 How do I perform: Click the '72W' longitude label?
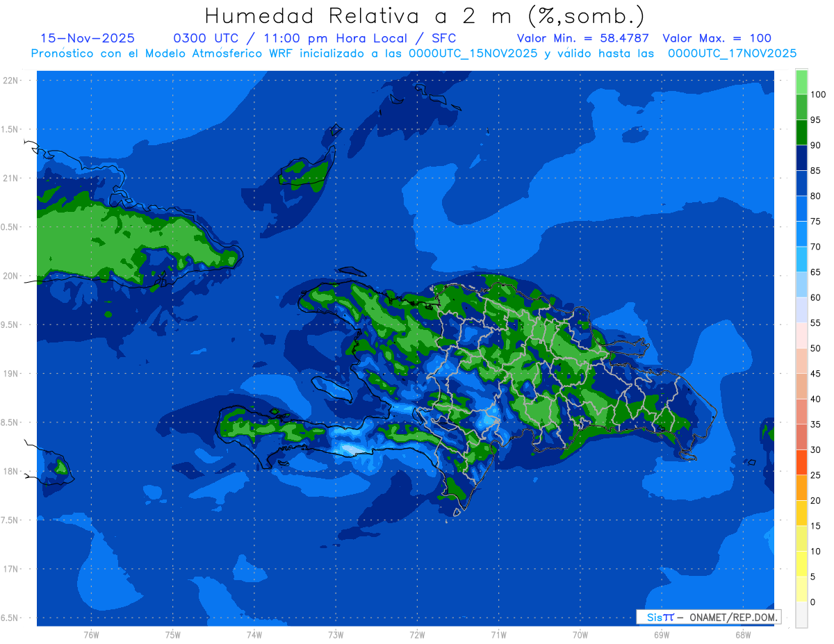(x=417, y=634)
